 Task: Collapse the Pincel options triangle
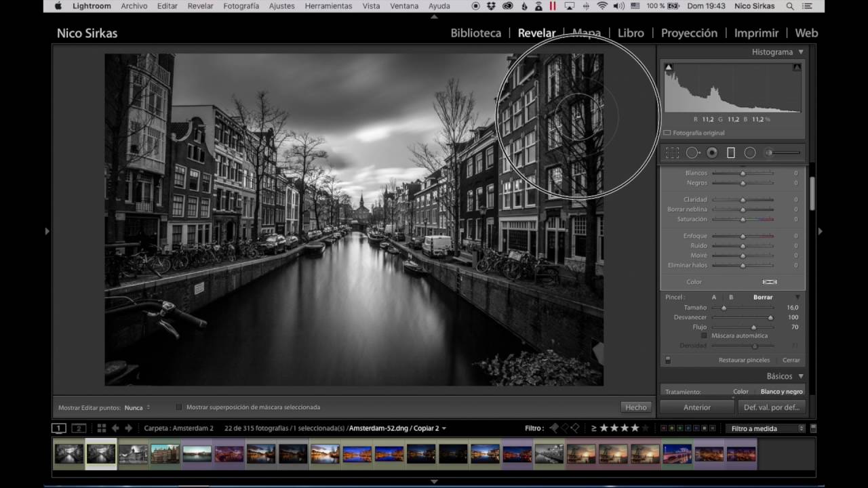(797, 298)
